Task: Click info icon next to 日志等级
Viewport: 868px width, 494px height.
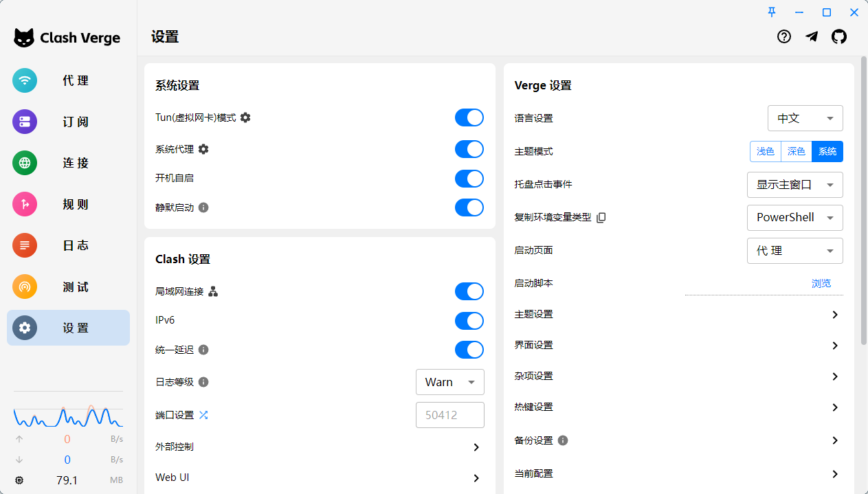Action: click(203, 382)
